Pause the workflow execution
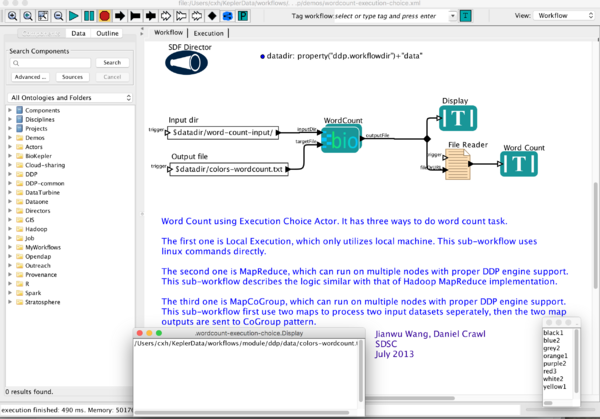The image size is (600, 419). [89, 16]
